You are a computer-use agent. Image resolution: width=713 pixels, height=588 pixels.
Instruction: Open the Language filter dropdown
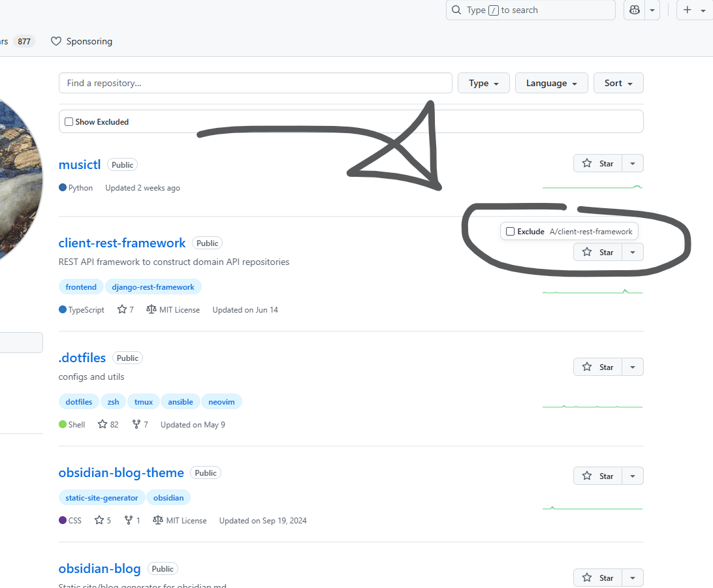point(551,83)
